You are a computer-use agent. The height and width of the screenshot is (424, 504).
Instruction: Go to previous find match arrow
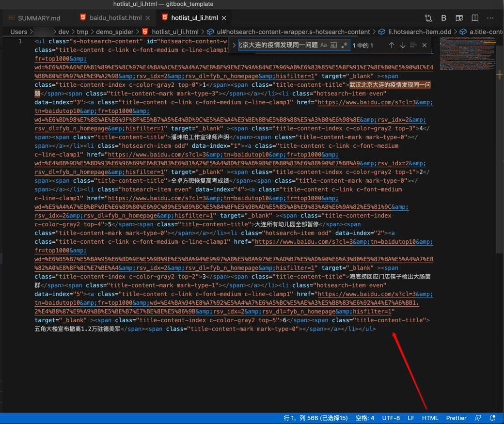pyautogui.click(x=392, y=46)
